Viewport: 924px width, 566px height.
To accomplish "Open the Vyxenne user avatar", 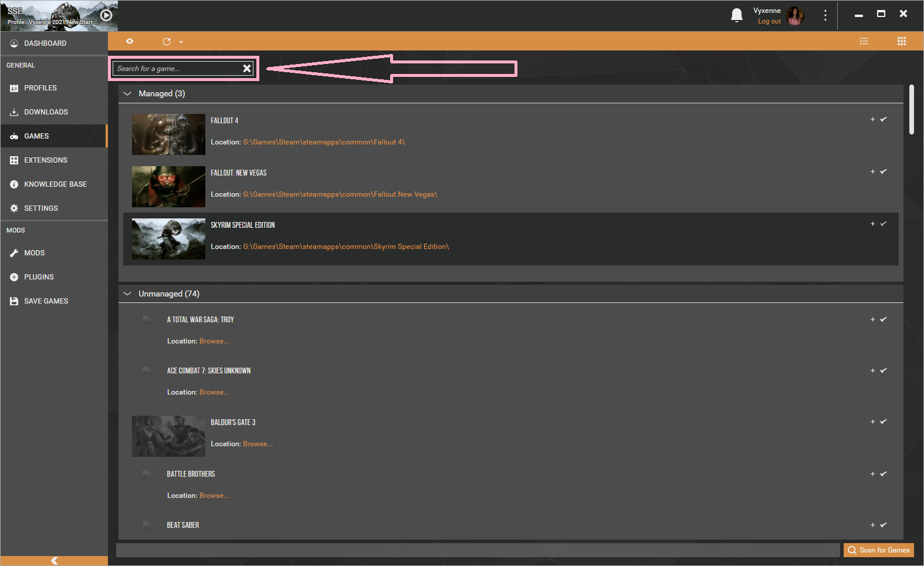I will click(795, 16).
